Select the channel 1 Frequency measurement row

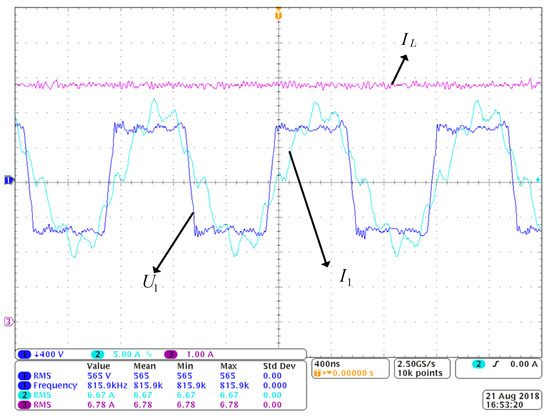[160, 385]
